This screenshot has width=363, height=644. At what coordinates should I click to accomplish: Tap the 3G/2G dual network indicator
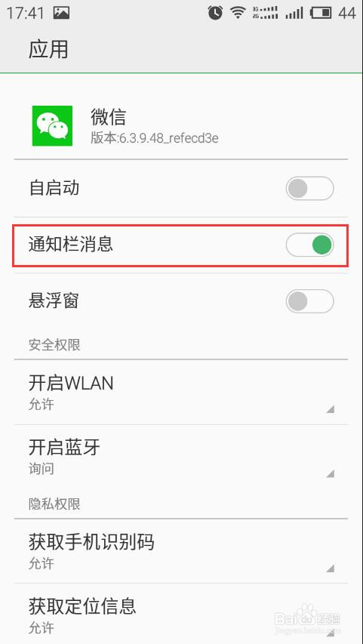[x=266, y=13]
